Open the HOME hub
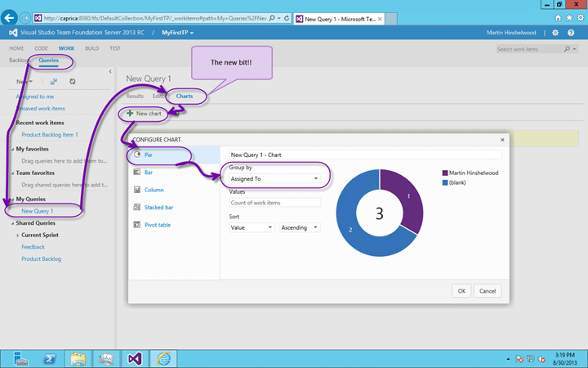The height and width of the screenshot is (368, 588). [x=16, y=48]
